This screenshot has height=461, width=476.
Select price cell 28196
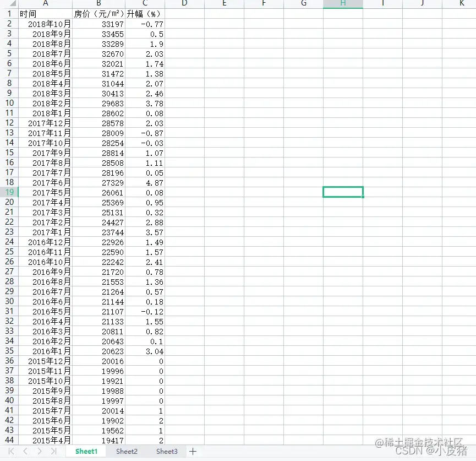pos(99,172)
